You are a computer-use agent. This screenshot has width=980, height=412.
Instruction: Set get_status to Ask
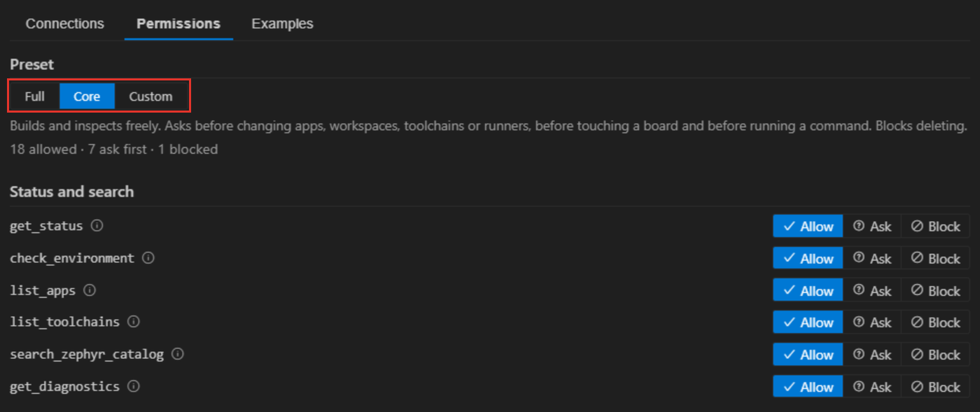[x=872, y=226]
